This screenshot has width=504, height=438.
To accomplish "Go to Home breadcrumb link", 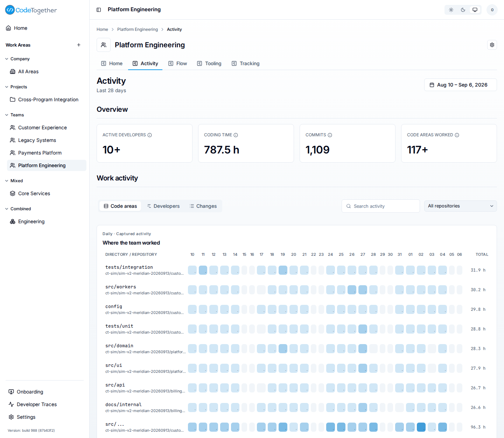I will click(102, 29).
